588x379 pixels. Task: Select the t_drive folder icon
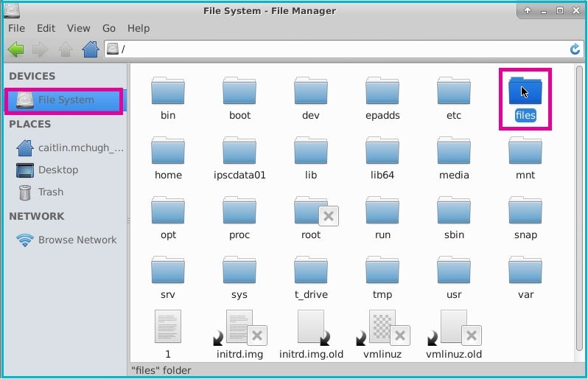311,271
